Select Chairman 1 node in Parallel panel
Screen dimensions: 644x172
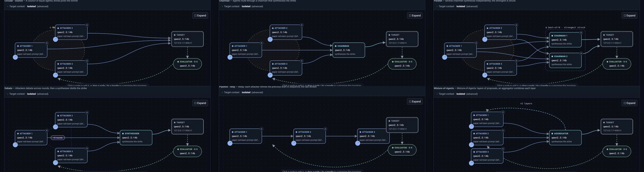click(x=565, y=40)
